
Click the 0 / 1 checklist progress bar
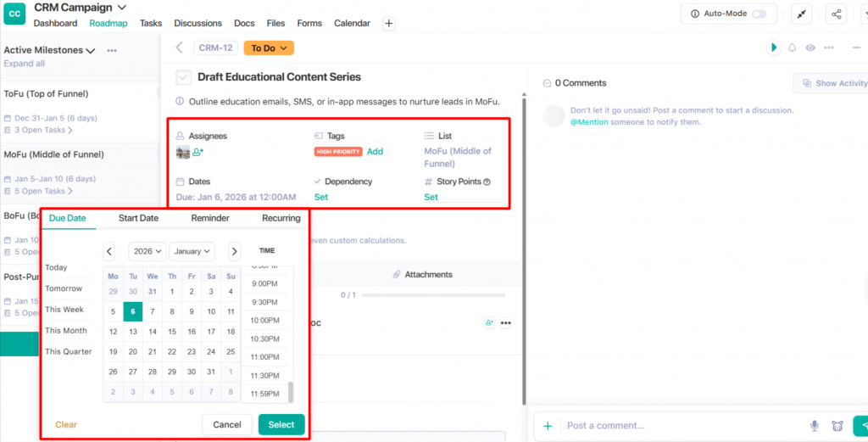(x=433, y=295)
